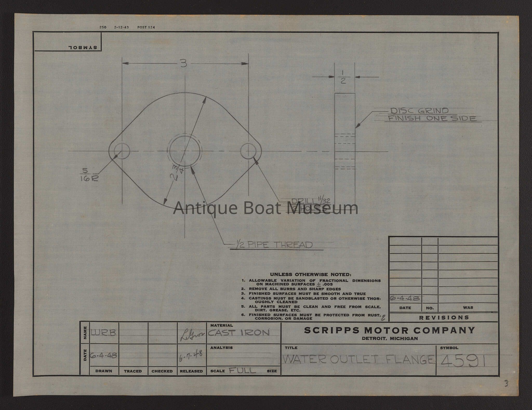
Task: Click the REVISIONS table heading
Action: 444,318
